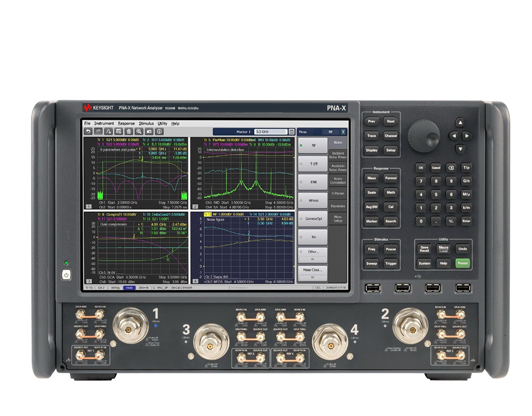The height and width of the screenshot is (416, 532).
Task: Tap the backspace key on keypad
Action: pos(451,168)
